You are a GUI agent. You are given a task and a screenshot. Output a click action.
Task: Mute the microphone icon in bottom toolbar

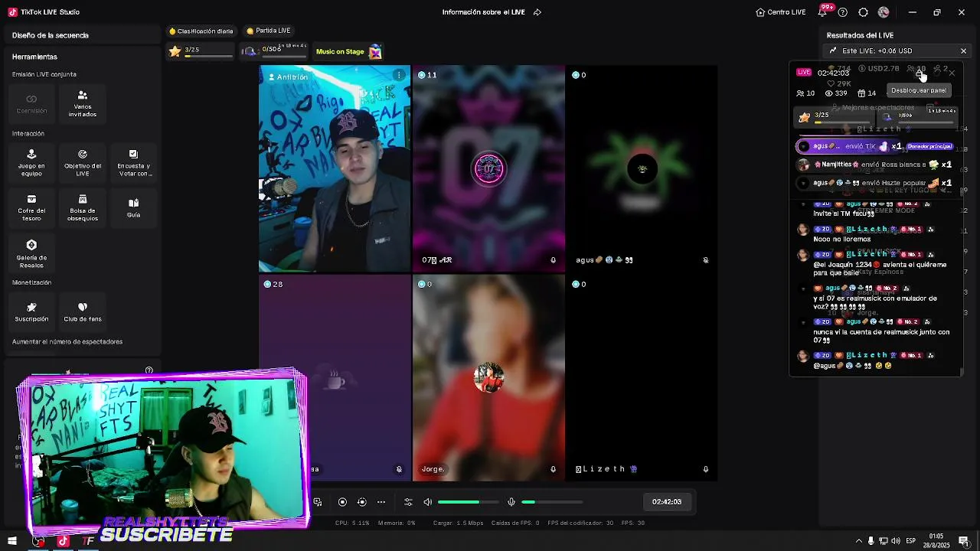point(511,502)
